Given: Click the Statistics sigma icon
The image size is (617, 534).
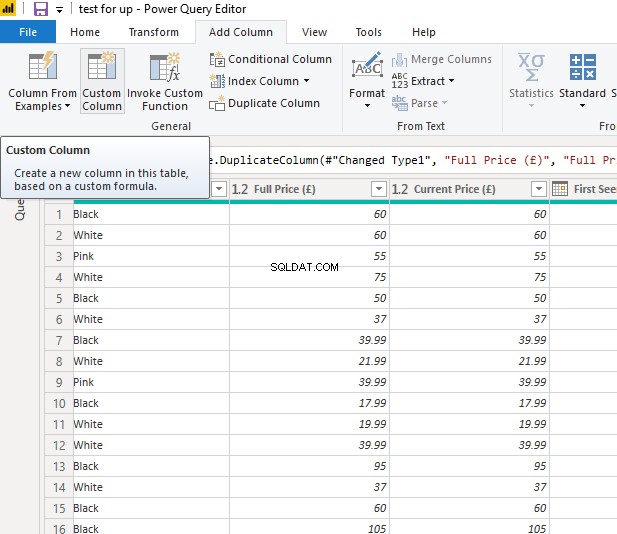Looking at the screenshot, I should (x=531, y=67).
